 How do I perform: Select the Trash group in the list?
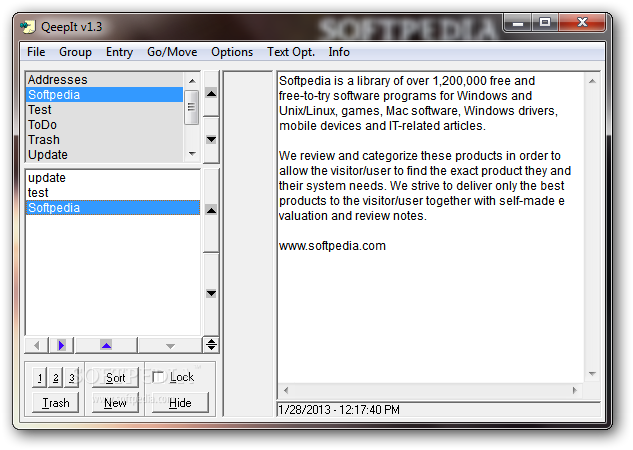(105, 139)
